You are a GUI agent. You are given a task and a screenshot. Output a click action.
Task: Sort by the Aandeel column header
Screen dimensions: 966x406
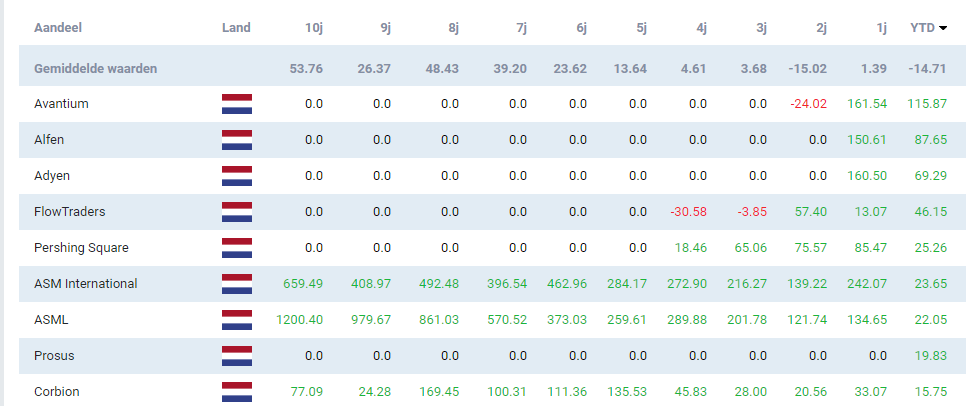[x=58, y=28]
